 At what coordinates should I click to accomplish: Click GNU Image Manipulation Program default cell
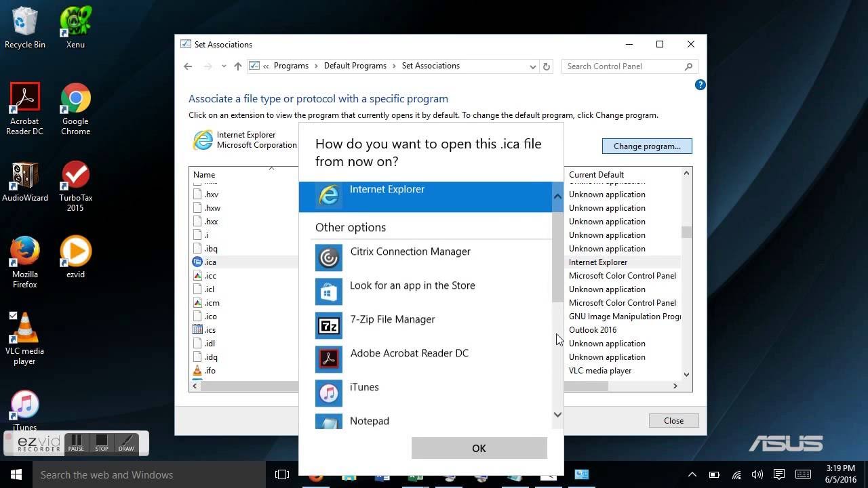[625, 317]
